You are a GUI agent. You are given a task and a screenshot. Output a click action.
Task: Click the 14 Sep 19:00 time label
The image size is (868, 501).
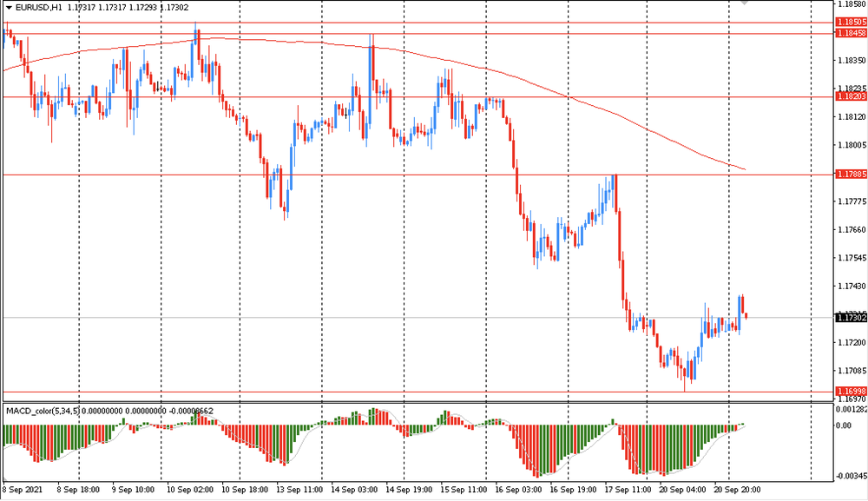pos(409,490)
